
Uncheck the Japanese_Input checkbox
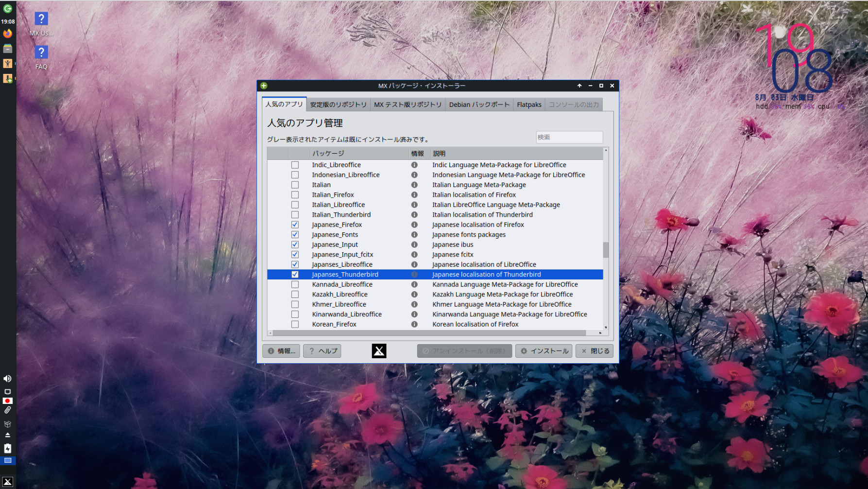coord(295,244)
